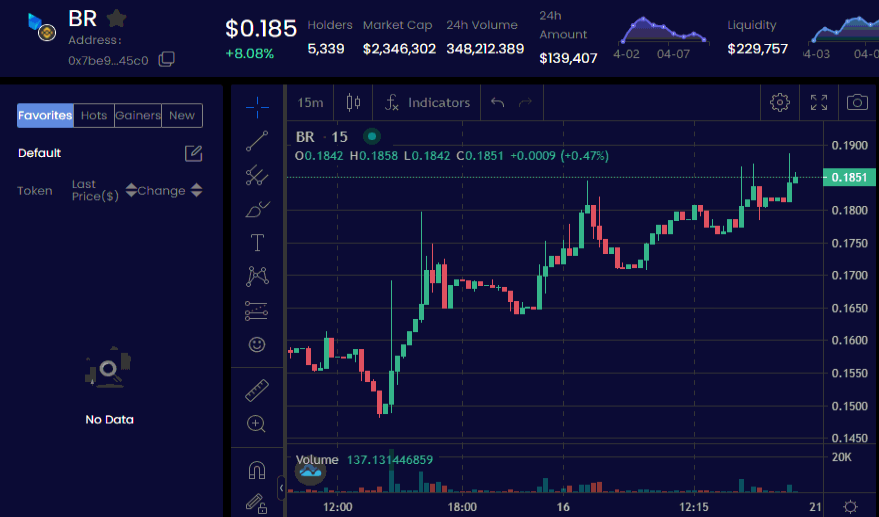Click the $0.185 token price
The height and width of the screenshot is (517, 879).
tap(261, 29)
